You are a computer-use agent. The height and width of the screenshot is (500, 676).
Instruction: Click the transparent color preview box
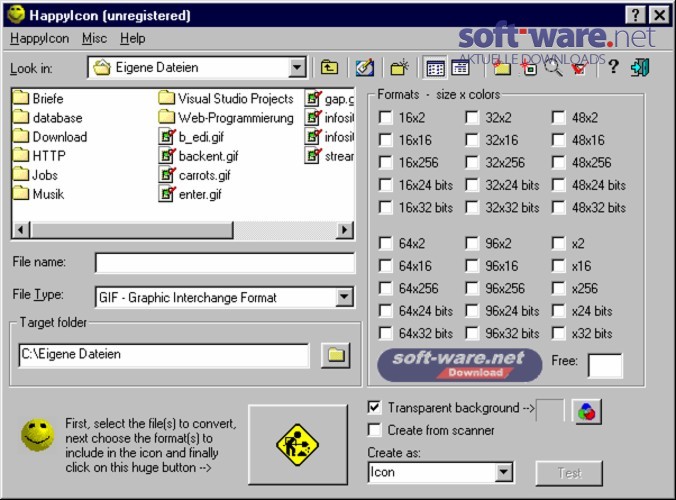(550, 410)
